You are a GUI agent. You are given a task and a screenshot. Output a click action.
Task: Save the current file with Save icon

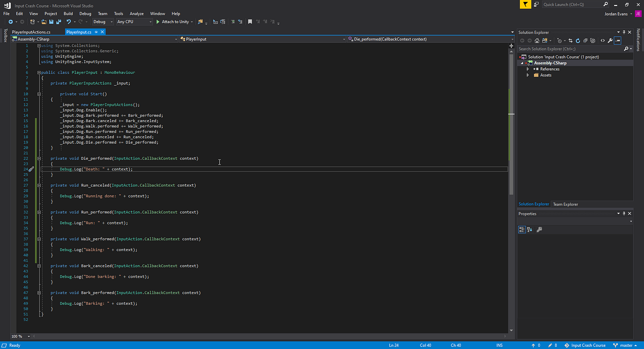point(51,22)
